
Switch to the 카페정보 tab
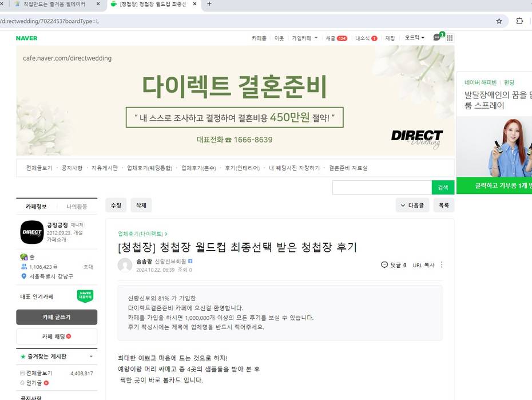tap(36, 206)
